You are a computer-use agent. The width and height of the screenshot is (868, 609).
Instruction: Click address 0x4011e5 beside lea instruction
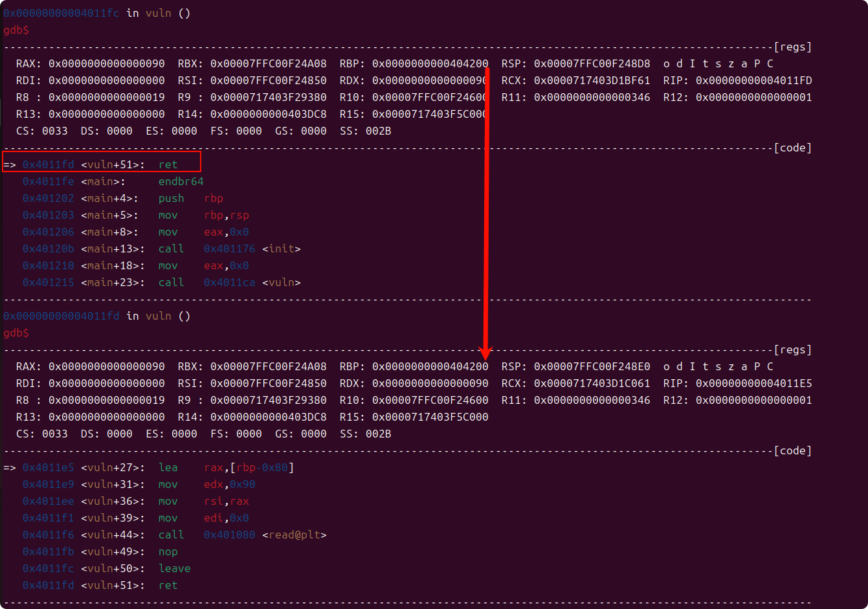(49, 467)
